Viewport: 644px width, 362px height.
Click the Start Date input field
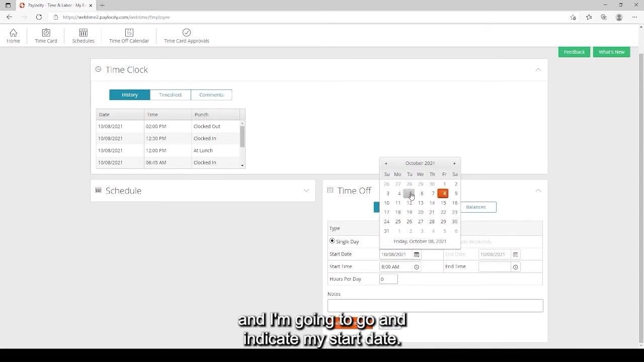[396, 254]
